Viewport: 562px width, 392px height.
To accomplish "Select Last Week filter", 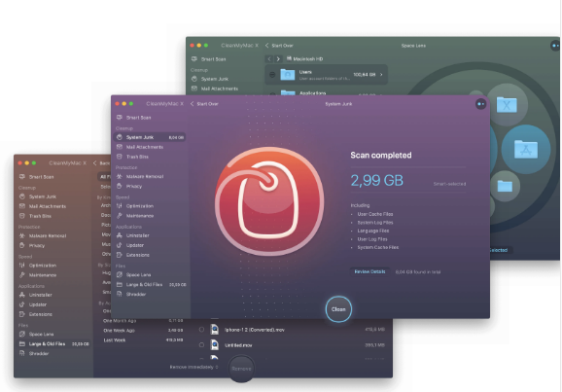I will [x=143, y=340].
